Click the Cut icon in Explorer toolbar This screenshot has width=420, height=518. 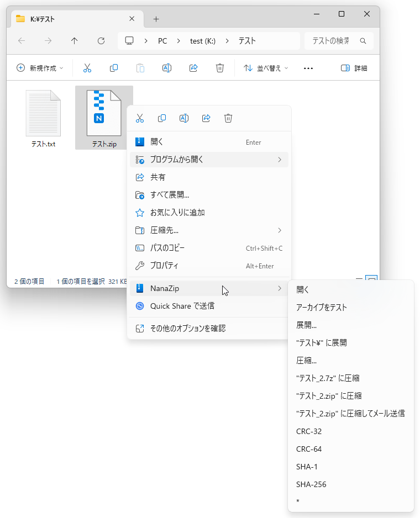[x=87, y=68]
